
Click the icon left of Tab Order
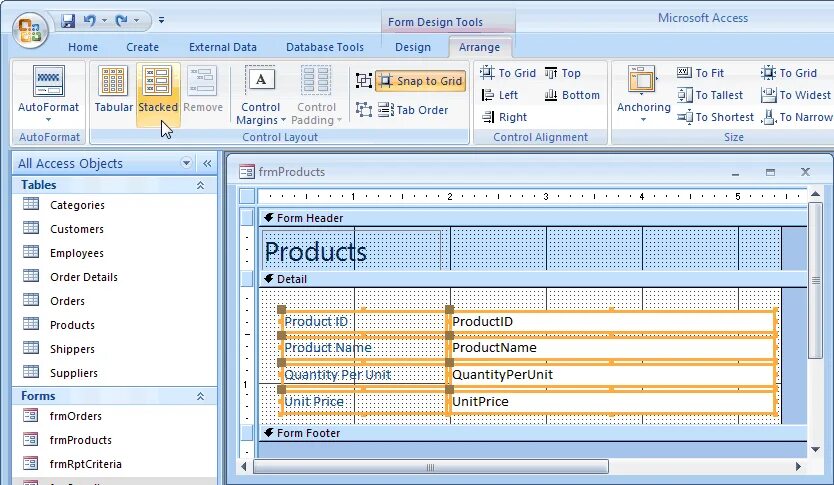364,110
